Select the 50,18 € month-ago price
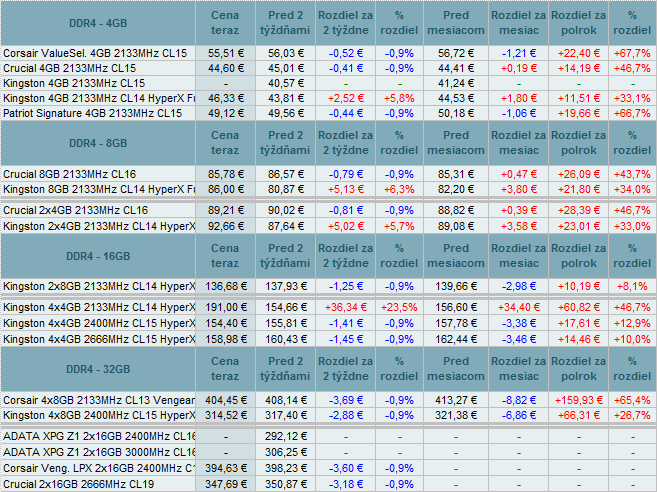Screen dimensions: 657x492 (456, 114)
